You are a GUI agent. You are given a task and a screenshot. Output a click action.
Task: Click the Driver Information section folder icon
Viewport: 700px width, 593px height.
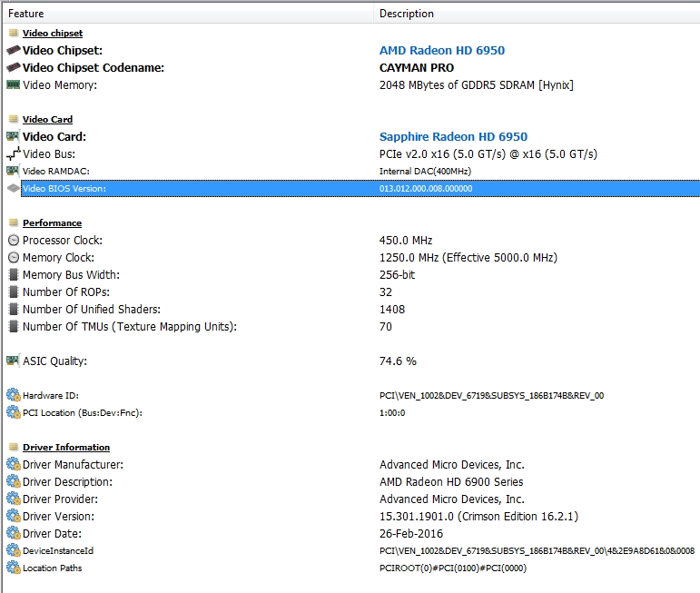14,447
